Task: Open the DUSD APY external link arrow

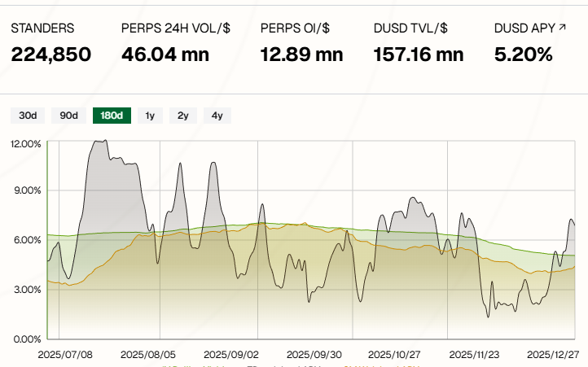Action: [x=562, y=27]
